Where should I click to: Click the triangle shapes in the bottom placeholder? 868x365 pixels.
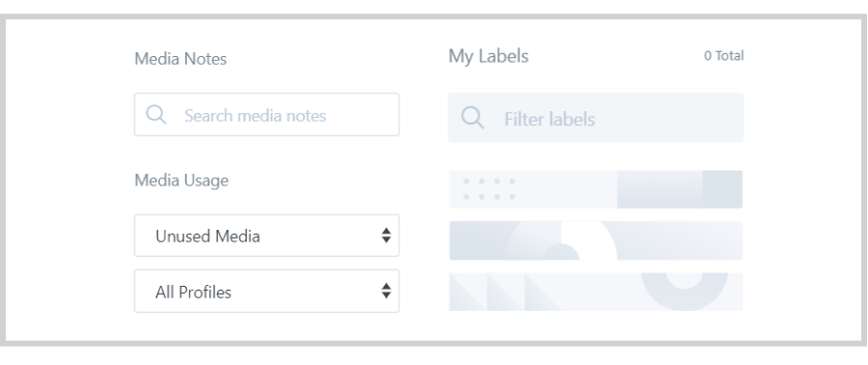(505, 292)
